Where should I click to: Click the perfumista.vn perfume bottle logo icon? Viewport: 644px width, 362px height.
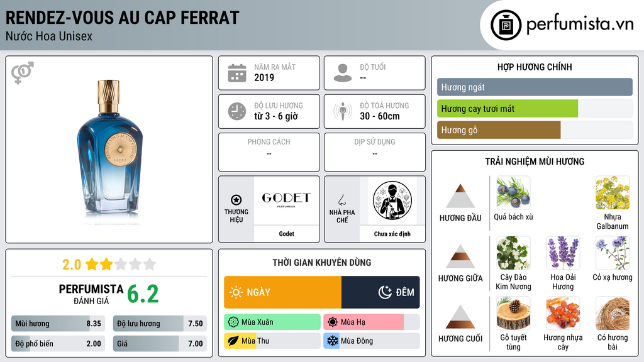[x=506, y=25]
